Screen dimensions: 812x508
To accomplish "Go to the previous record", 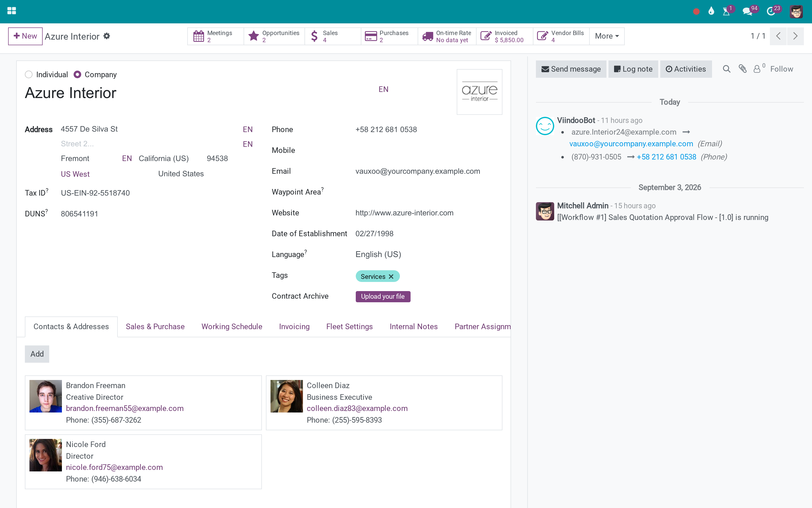I will click(779, 36).
